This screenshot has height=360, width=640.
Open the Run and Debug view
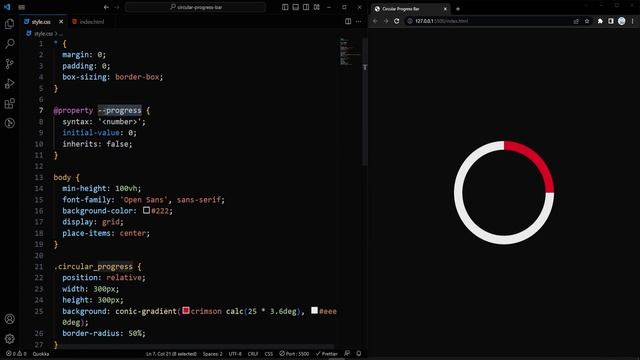point(9,84)
